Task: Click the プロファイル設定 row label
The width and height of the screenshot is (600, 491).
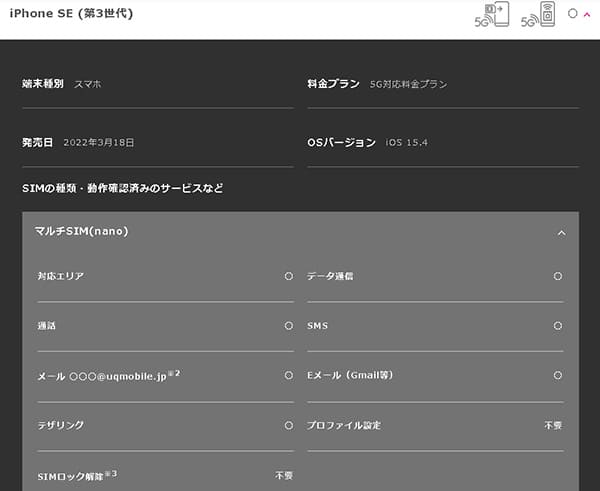Action: (x=344, y=425)
